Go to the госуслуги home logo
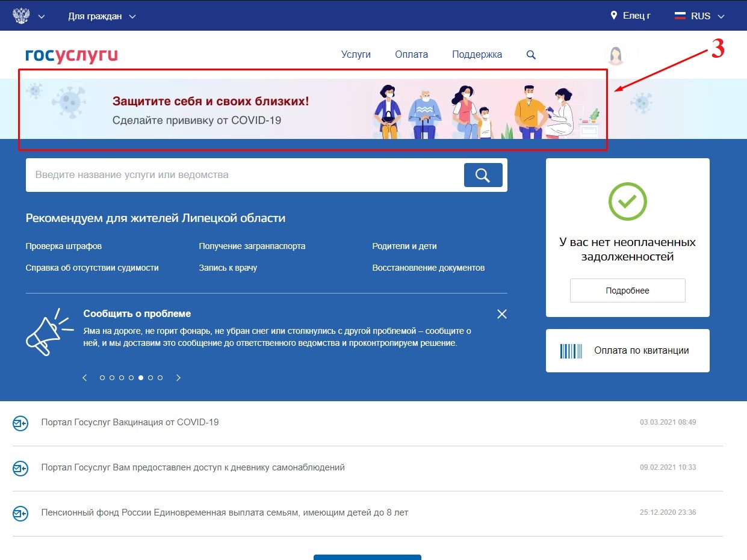This screenshot has height=560, width=747. 72,55
